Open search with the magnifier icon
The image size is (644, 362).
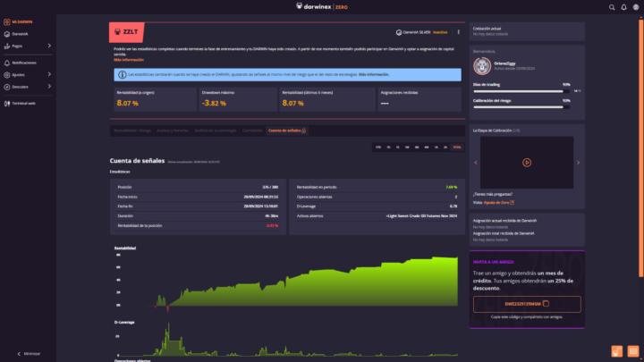[612, 7]
